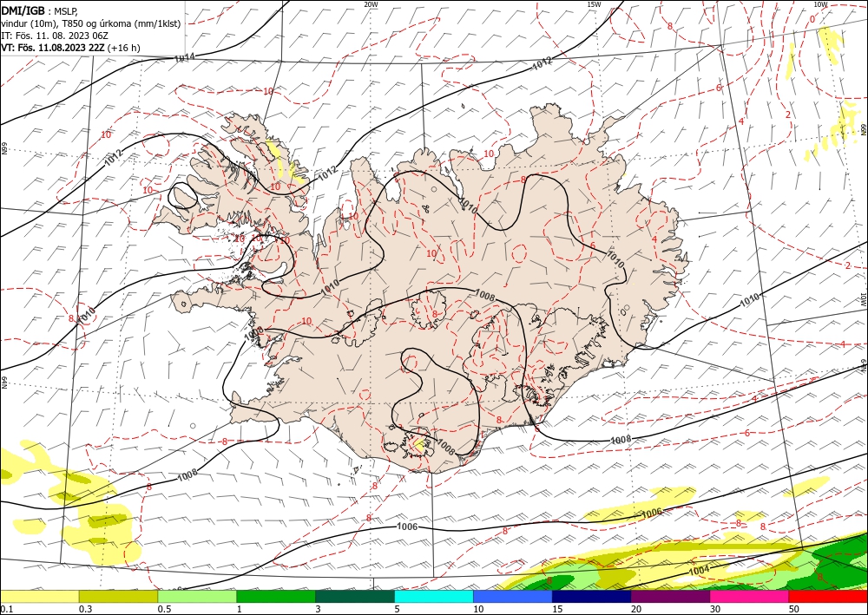Click the 15 legend scale value
The width and height of the screenshot is (868, 615).
point(557,609)
